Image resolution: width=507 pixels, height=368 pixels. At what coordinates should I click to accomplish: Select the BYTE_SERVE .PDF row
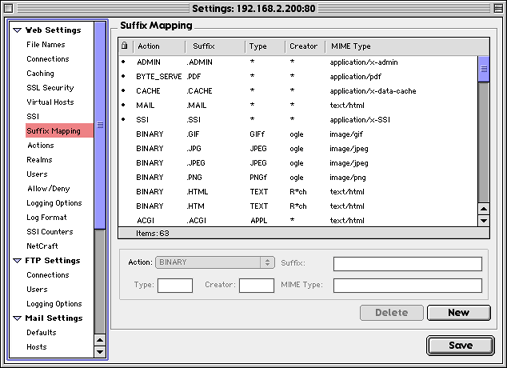pyautogui.click(x=298, y=76)
